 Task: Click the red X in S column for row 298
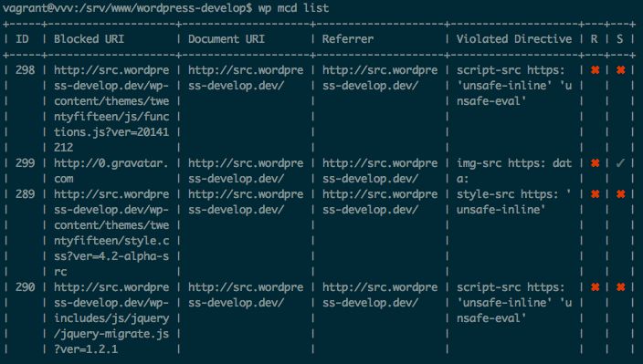tap(620, 70)
